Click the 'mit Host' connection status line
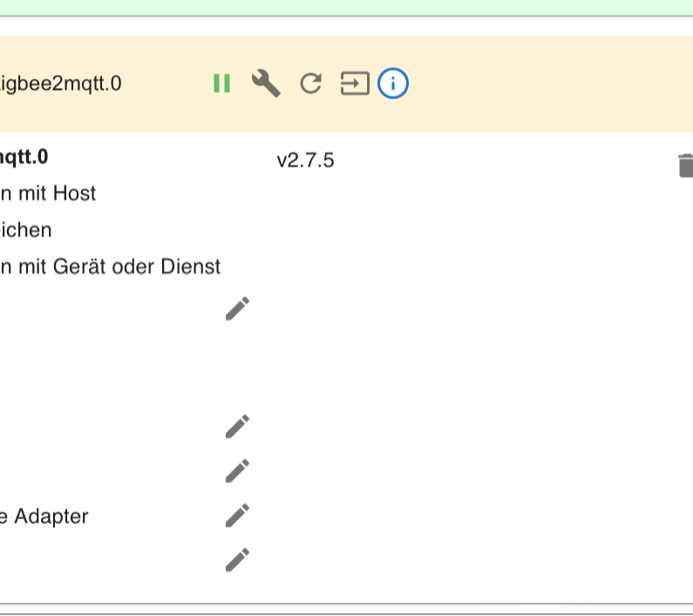 pos(48,193)
